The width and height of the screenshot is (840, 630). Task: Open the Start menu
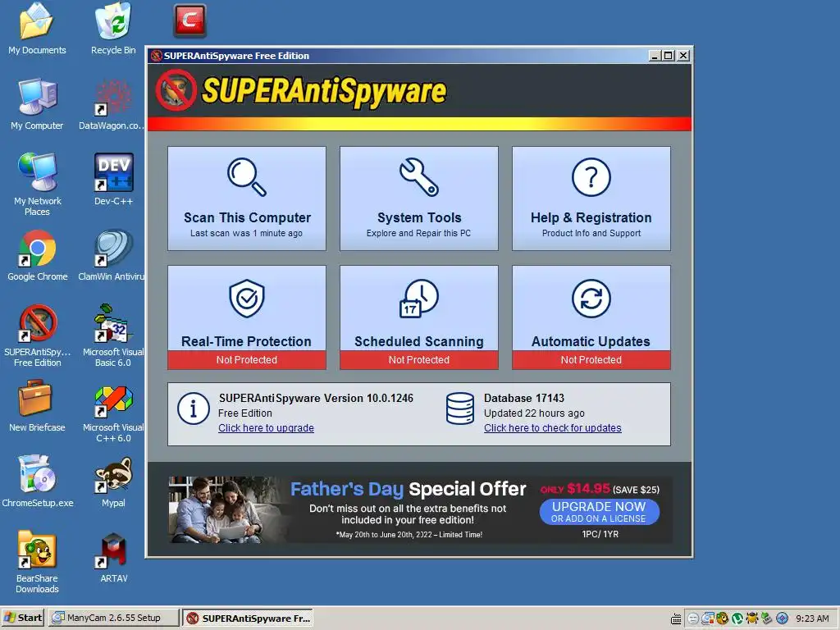[x=23, y=618]
